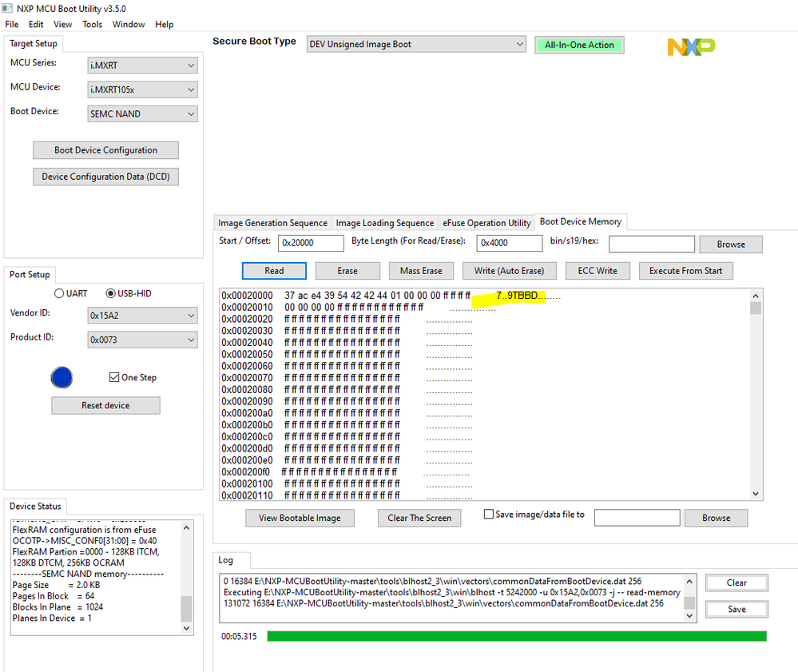Toggle the One Step checkbox

click(114, 377)
